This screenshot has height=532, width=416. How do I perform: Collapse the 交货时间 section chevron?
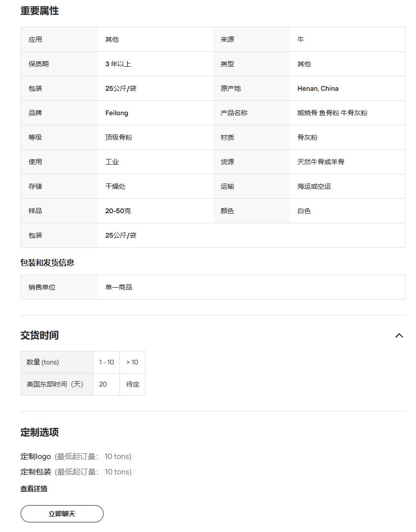399,336
